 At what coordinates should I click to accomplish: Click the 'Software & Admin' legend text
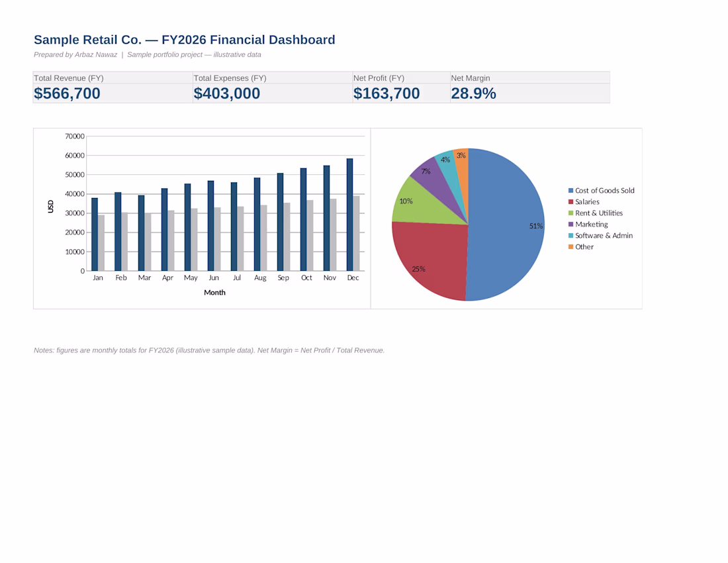[604, 236]
